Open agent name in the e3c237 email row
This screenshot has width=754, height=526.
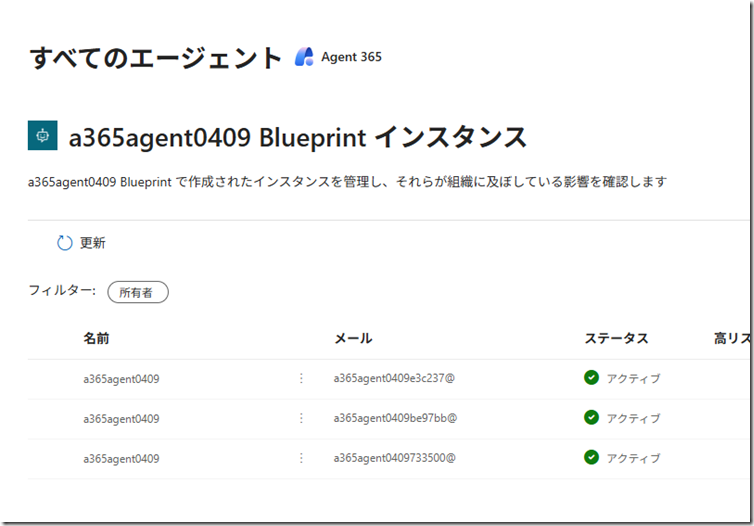tap(121, 379)
